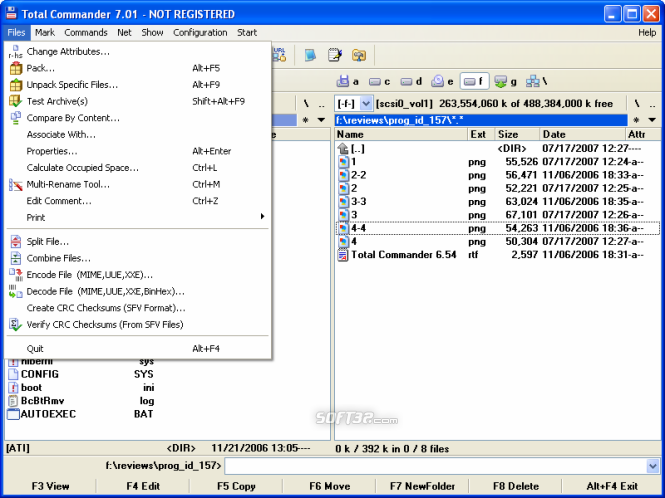Screen dimensions: 665x498
Task: Open Compare By Content
Action: (138, 118)
